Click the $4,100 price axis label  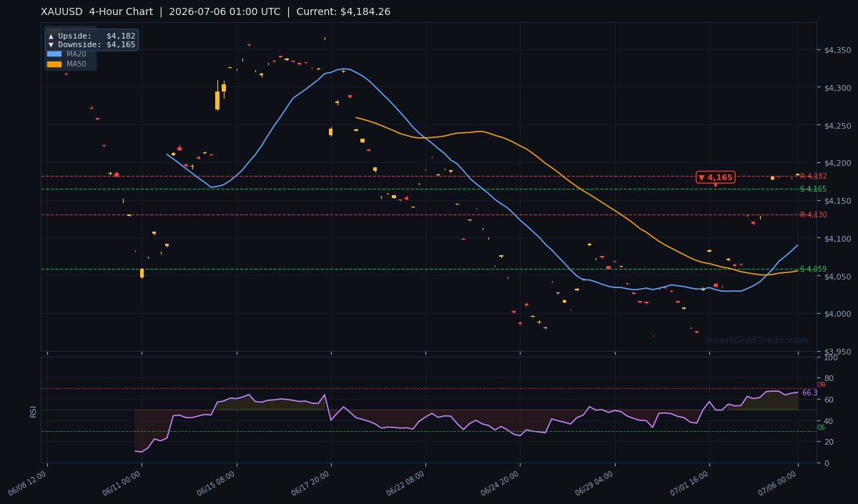pos(837,239)
